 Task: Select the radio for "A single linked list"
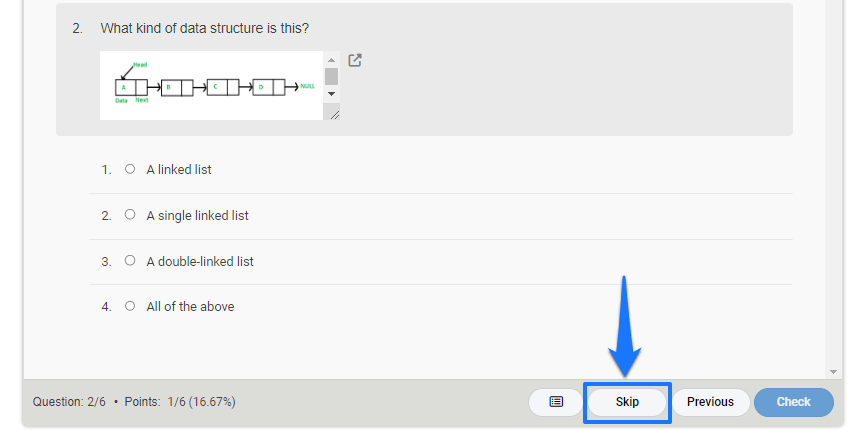point(130,214)
